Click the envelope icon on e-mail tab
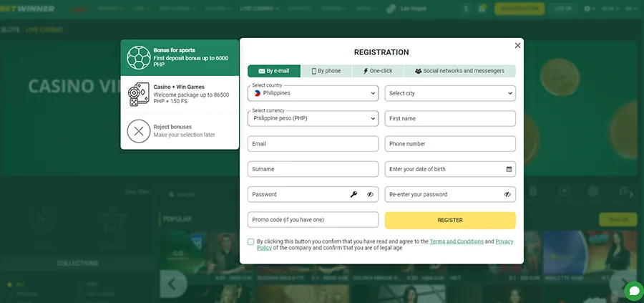The height and width of the screenshot is (303, 644). [262, 71]
